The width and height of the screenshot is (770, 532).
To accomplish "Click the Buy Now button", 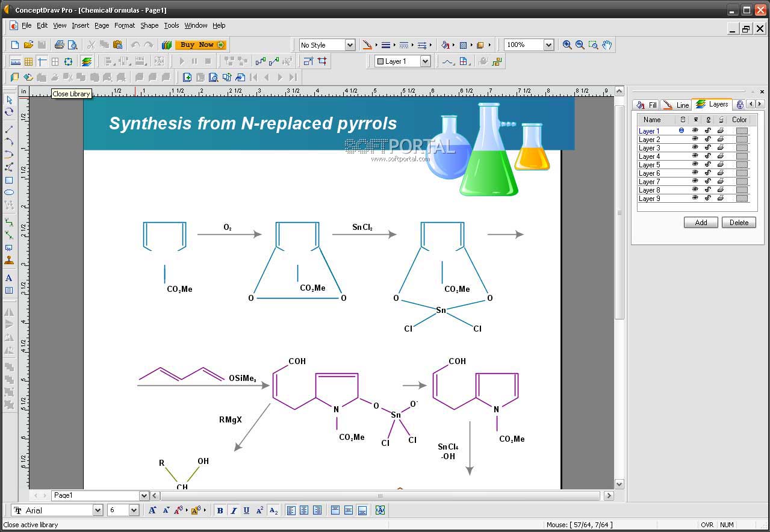I will pyautogui.click(x=202, y=45).
